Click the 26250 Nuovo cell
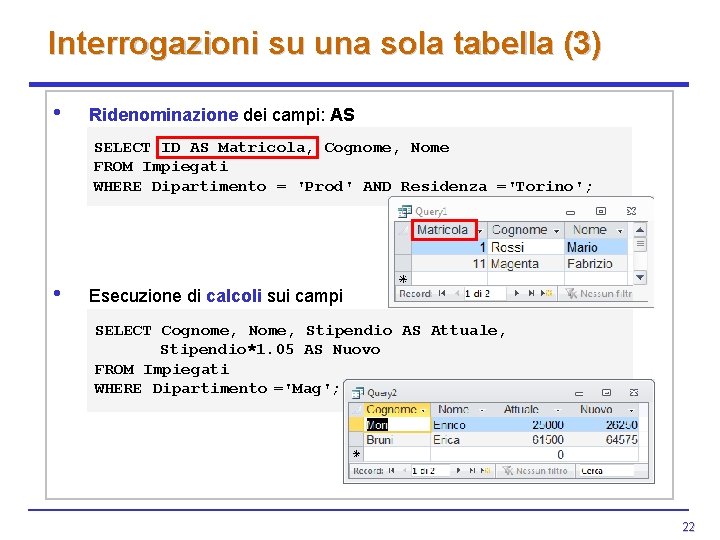 pos(602,425)
